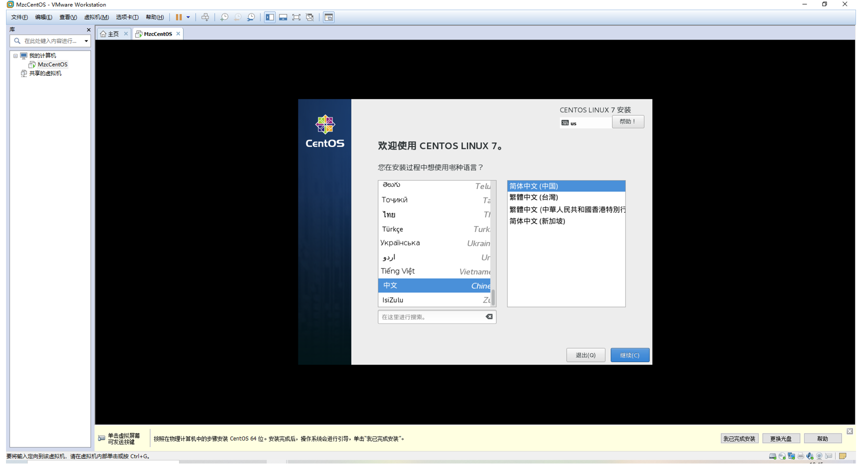868x467 pixels.
Task: Click the sound card status icon
Action: point(809,456)
